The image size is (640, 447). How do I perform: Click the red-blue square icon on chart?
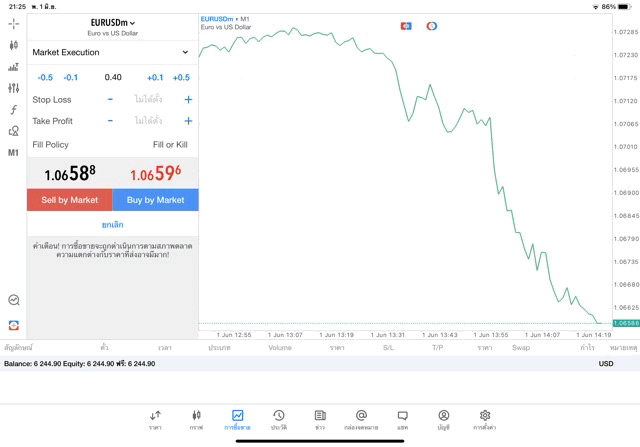(406, 26)
